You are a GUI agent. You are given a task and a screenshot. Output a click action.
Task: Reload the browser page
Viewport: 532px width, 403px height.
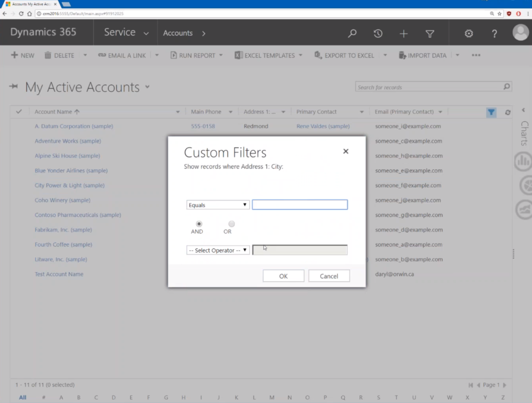point(21,13)
